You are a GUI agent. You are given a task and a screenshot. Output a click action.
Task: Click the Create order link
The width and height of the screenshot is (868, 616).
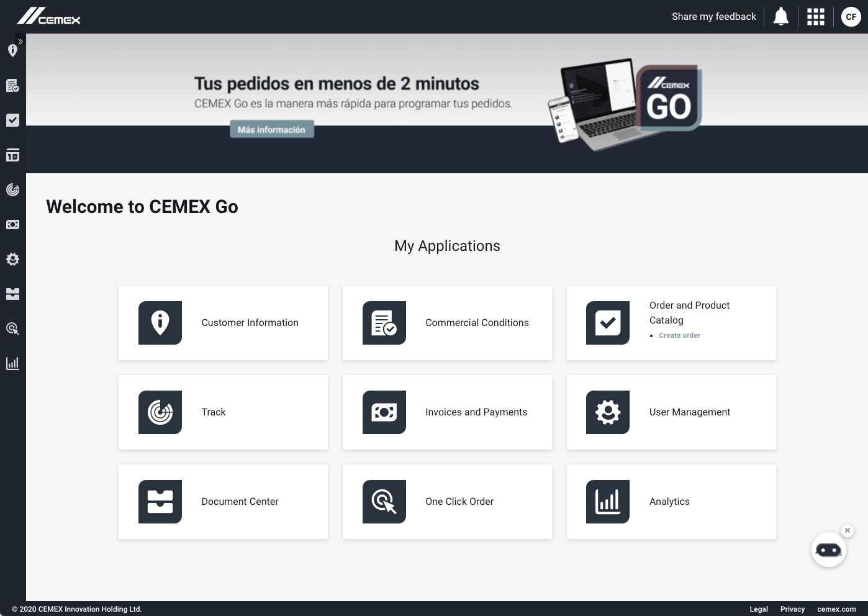(679, 335)
